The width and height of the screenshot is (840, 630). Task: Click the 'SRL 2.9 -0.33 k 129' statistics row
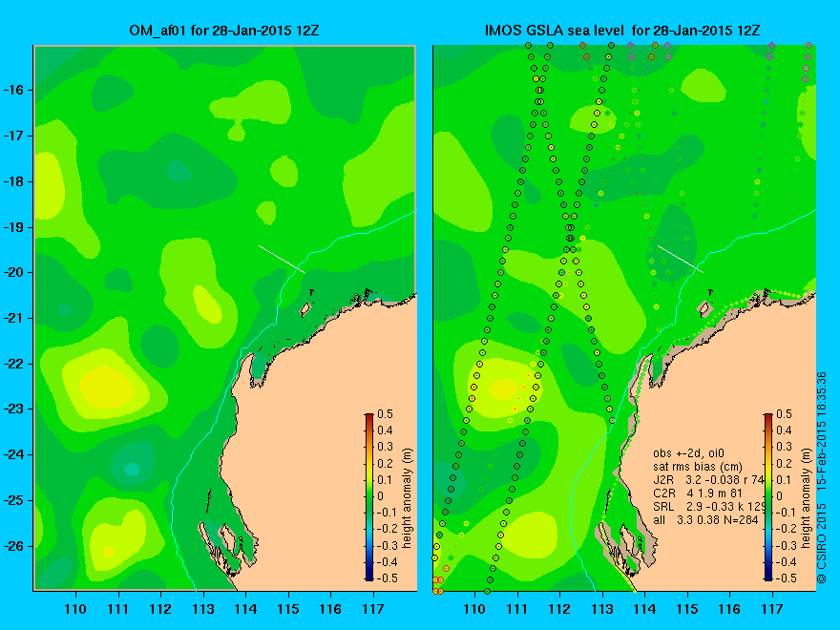click(708, 506)
